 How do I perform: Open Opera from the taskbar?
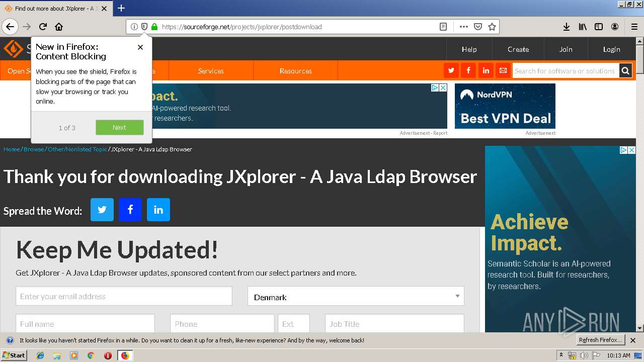(x=108, y=355)
